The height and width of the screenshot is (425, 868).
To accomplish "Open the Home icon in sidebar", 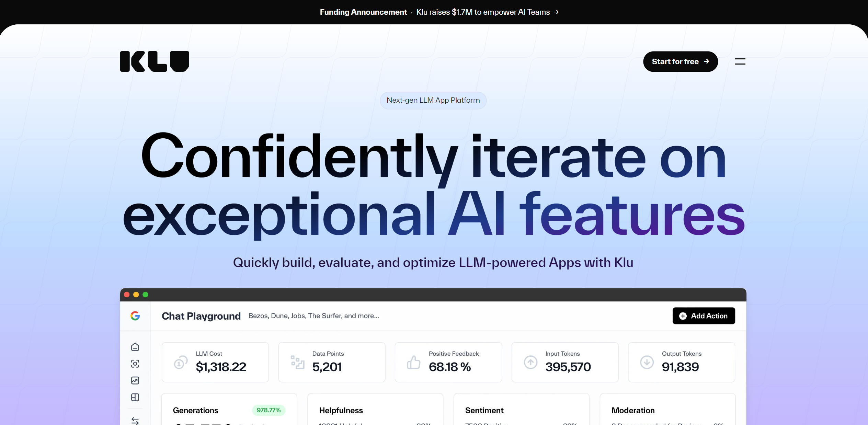I will tap(135, 347).
